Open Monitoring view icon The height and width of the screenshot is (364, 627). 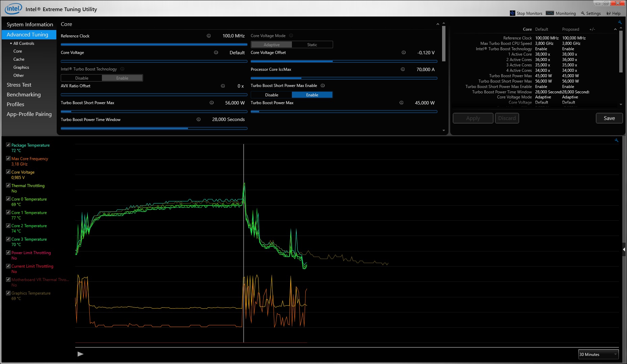pos(550,13)
